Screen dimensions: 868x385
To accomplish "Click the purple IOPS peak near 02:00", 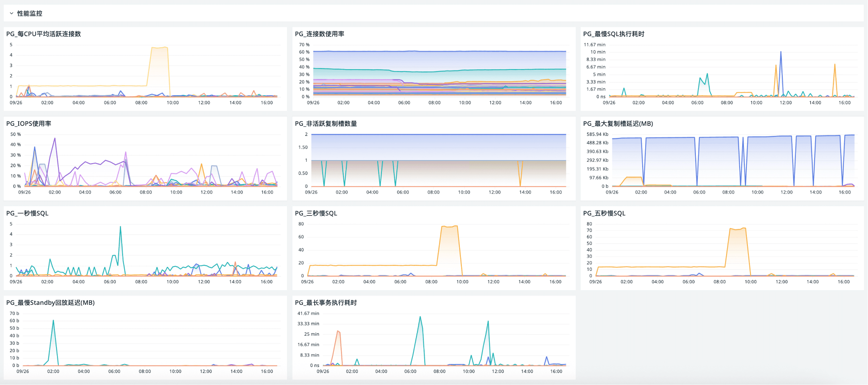I will 54,138.
